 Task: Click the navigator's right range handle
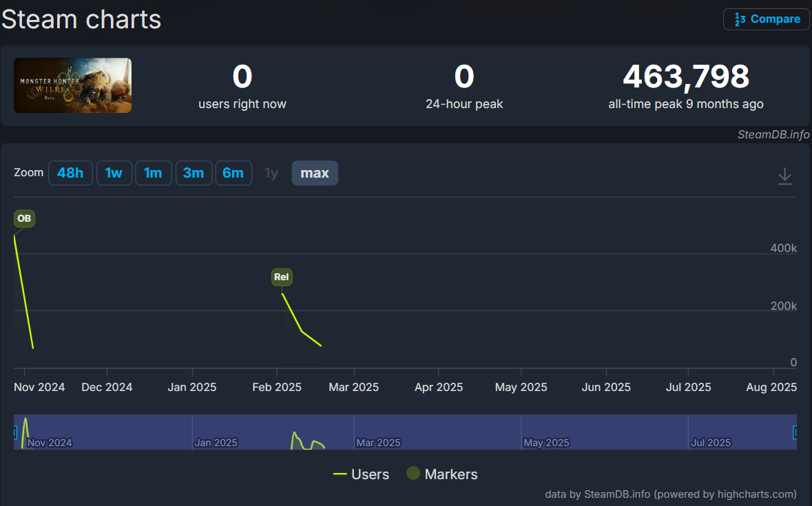point(795,432)
